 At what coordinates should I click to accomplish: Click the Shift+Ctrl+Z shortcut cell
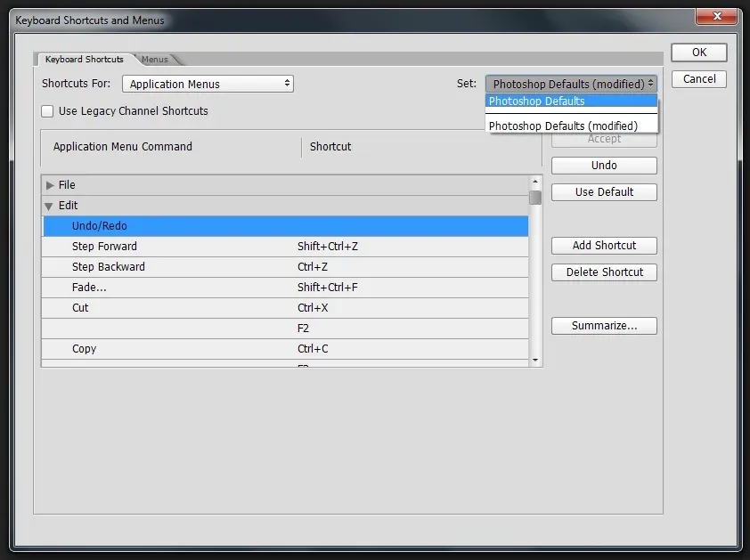pos(328,247)
